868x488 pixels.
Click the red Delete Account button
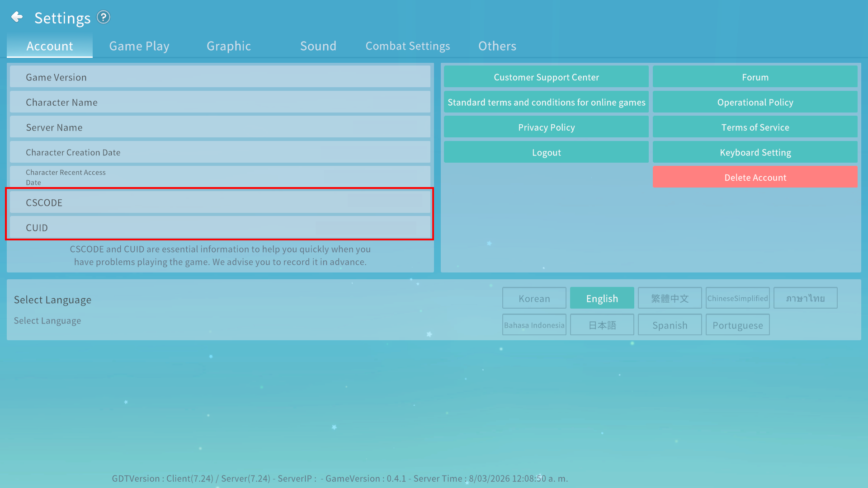[755, 178]
